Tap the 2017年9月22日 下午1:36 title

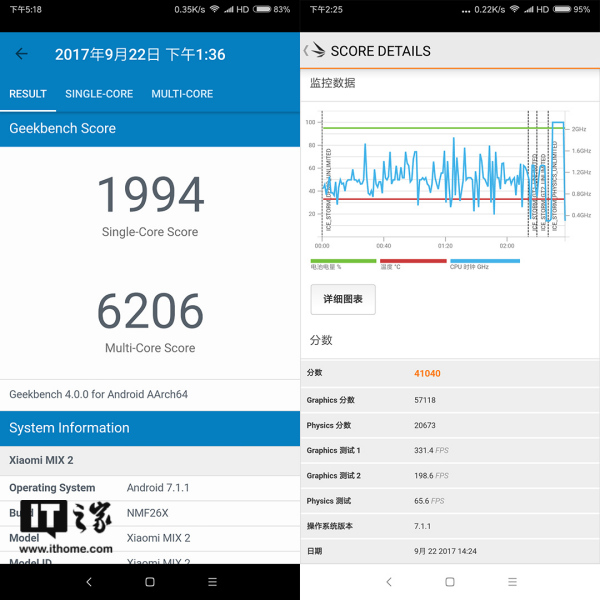pos(140,54)
